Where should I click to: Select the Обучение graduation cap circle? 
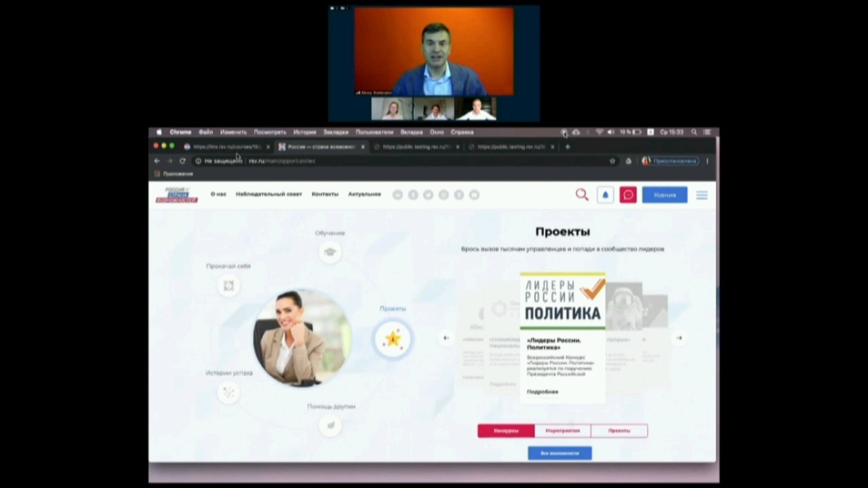(x=330, y=252)
